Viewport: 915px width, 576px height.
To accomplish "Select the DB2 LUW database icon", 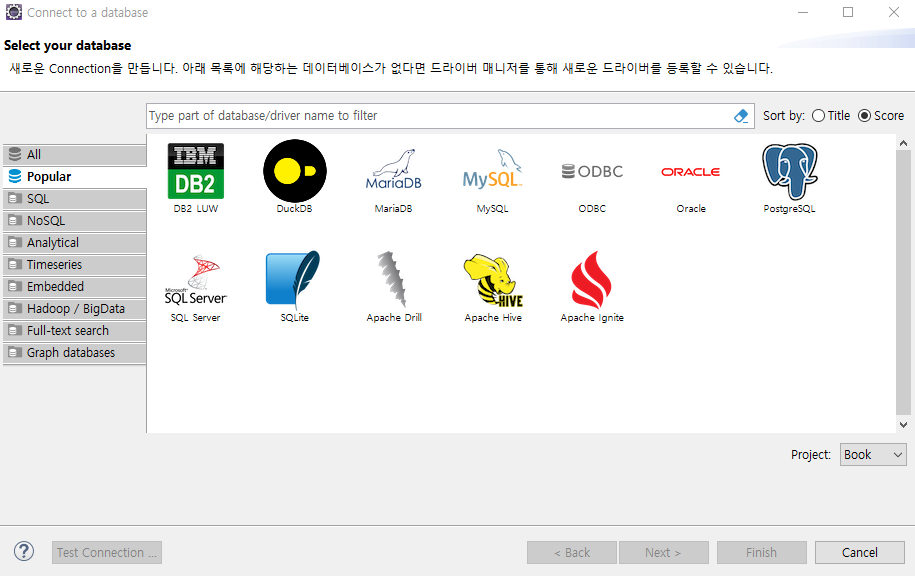I will point(195,171).
